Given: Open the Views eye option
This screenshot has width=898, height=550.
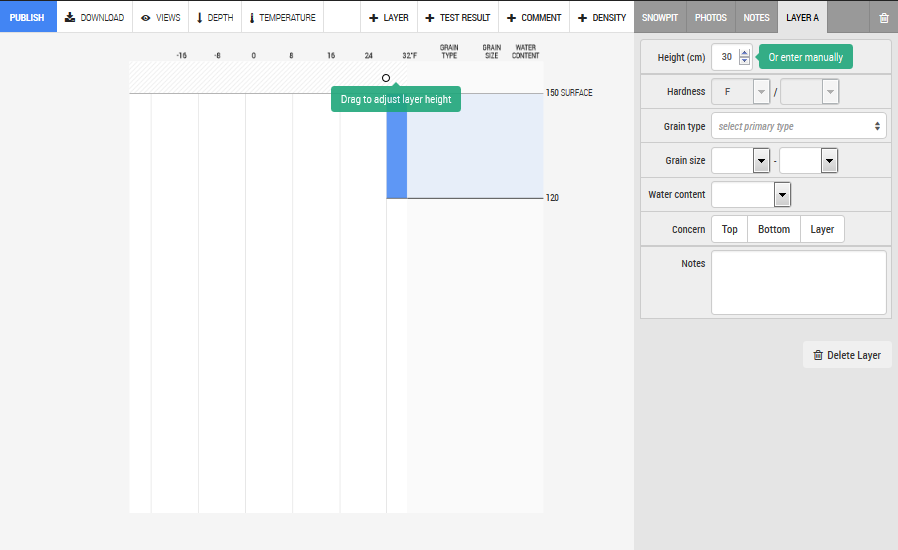Looking at the screenshot, I should (x=161, y=17).
